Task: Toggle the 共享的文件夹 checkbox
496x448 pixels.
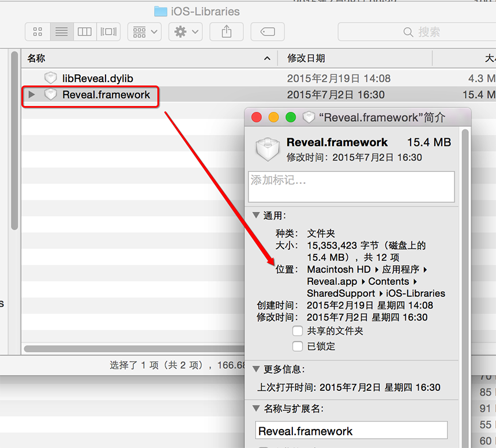Action: click(298, 331)
